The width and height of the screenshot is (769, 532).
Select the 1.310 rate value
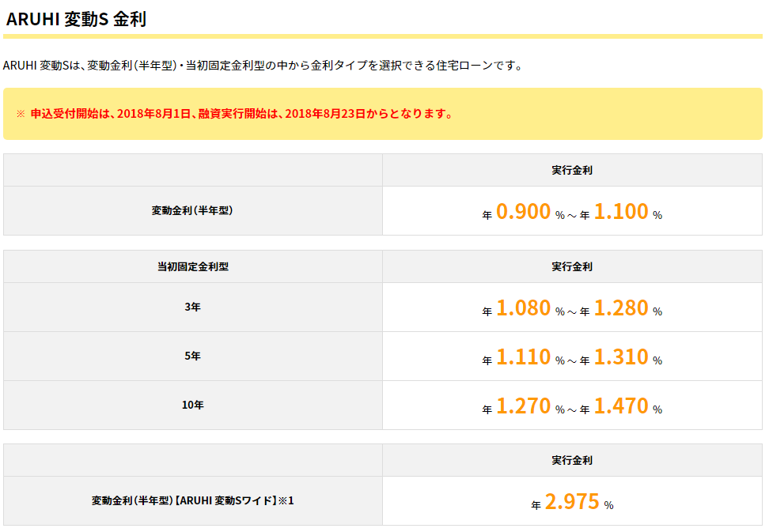[x=621, y=357]
